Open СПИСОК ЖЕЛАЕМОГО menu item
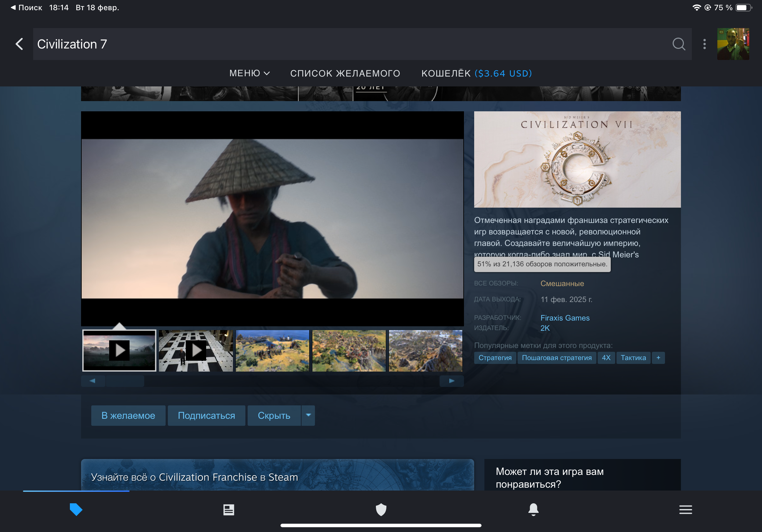The width and height of the screenshot is (762, 532). click(x=345, y=73)
